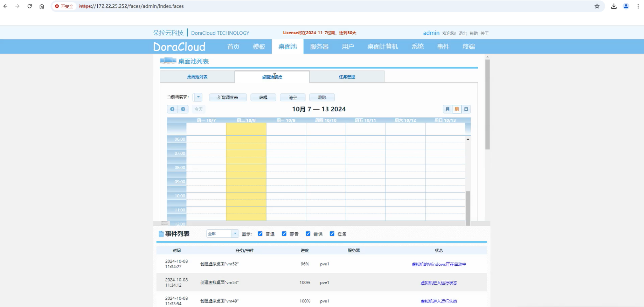Image resolution: width=644 pixels, height=307 pixels.
Task: Click the next week arrow in calendar
Action: tap(183, 109)
